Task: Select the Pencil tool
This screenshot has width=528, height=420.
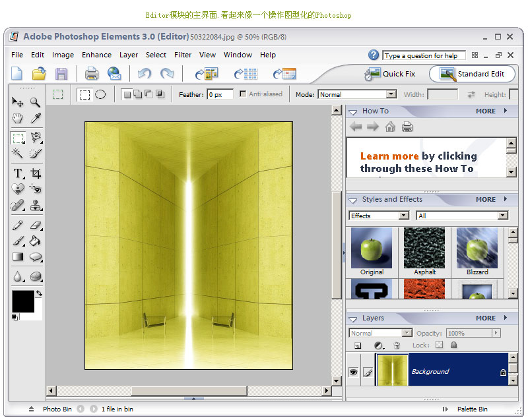Action: tap(18, 225)
